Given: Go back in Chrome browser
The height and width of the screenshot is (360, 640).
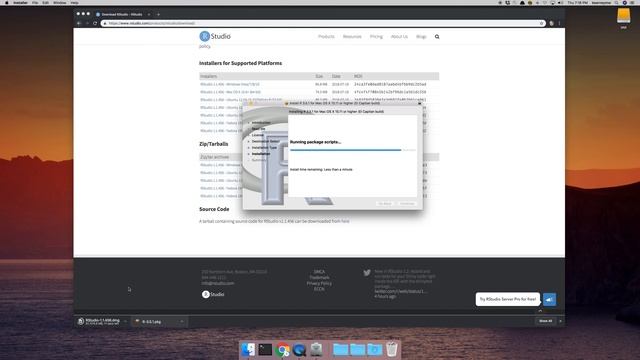Looking at the screenshot, I should (79, 23).
